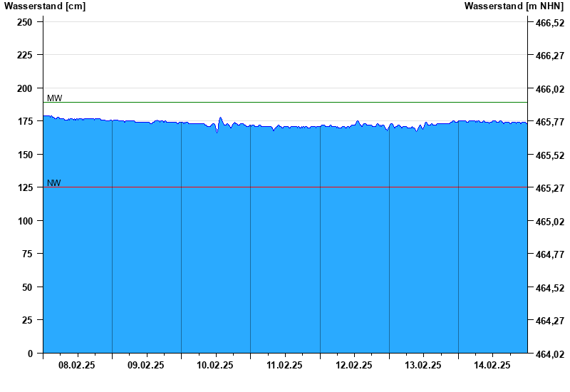Click the 464,77 value on right axis
The width and height of the screenshot is (570, 392).
pyautogui.click(x=550, y=254)
